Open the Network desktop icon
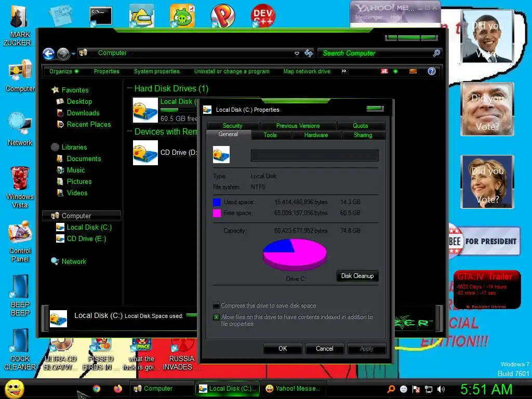Image resolution: width=532 pixels, height=399 pixels. [20, 129]
